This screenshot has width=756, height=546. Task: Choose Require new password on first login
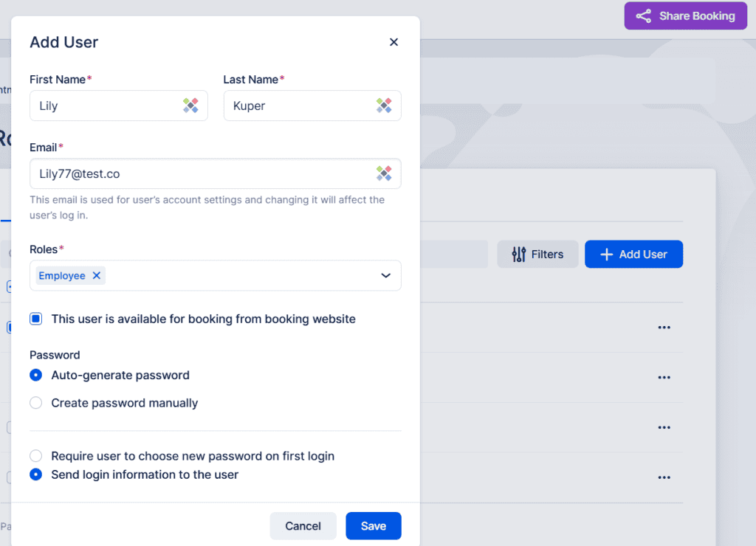(35, 455)
